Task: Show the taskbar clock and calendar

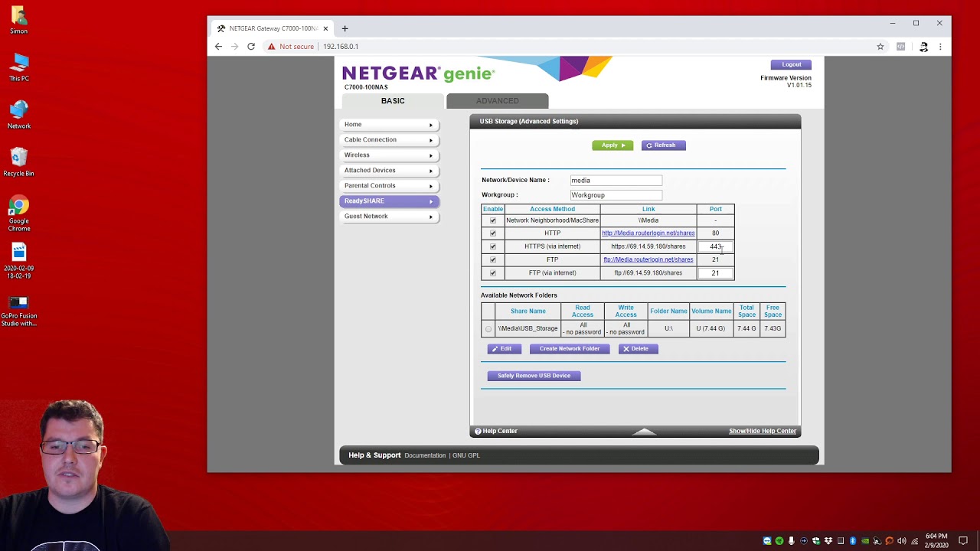Action: (x=936, y=541)
